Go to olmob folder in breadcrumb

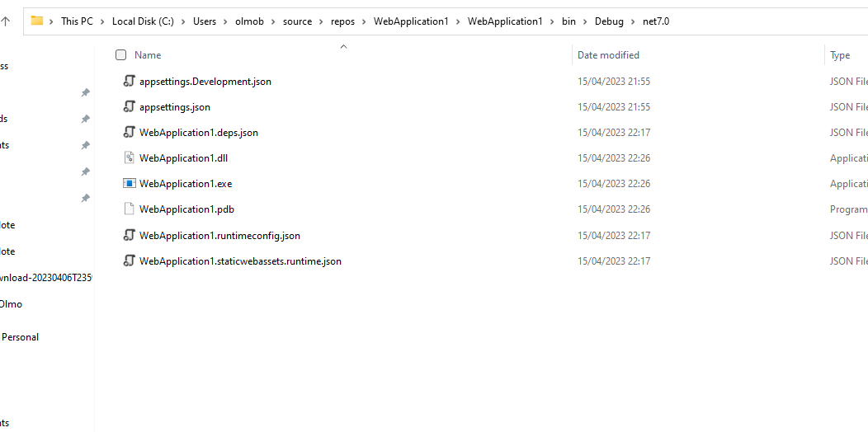(250, 21)
